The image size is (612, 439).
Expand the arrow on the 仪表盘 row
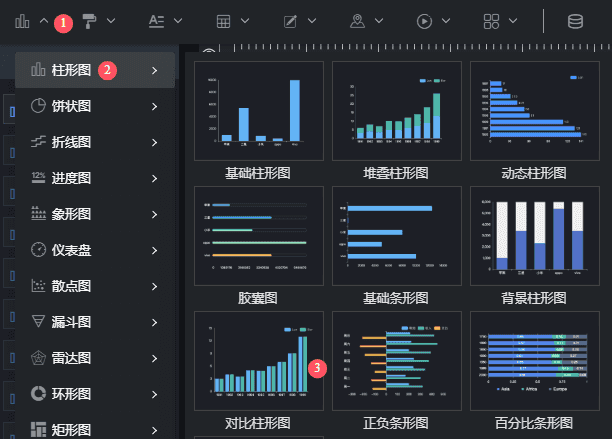pos(155,251)
